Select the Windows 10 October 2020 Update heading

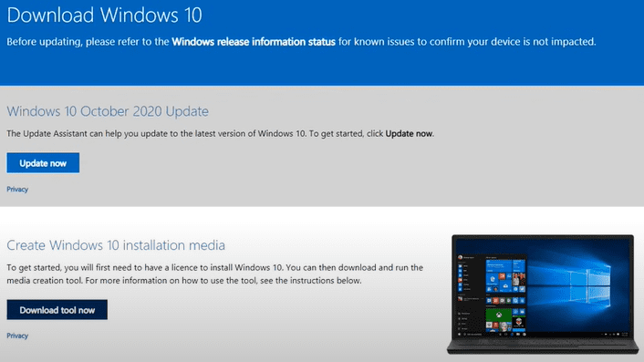tap(108, 111)
